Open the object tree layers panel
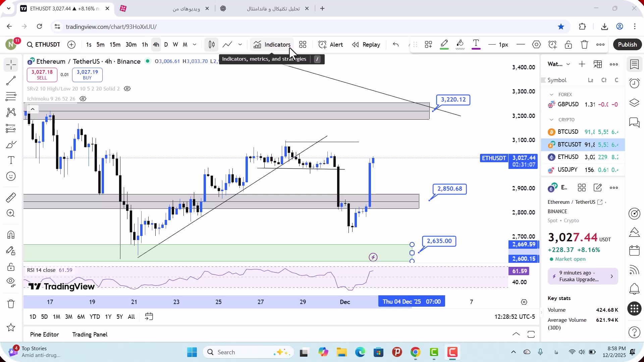The width and height of the screenshot is (644, 362). pos(634,103)
